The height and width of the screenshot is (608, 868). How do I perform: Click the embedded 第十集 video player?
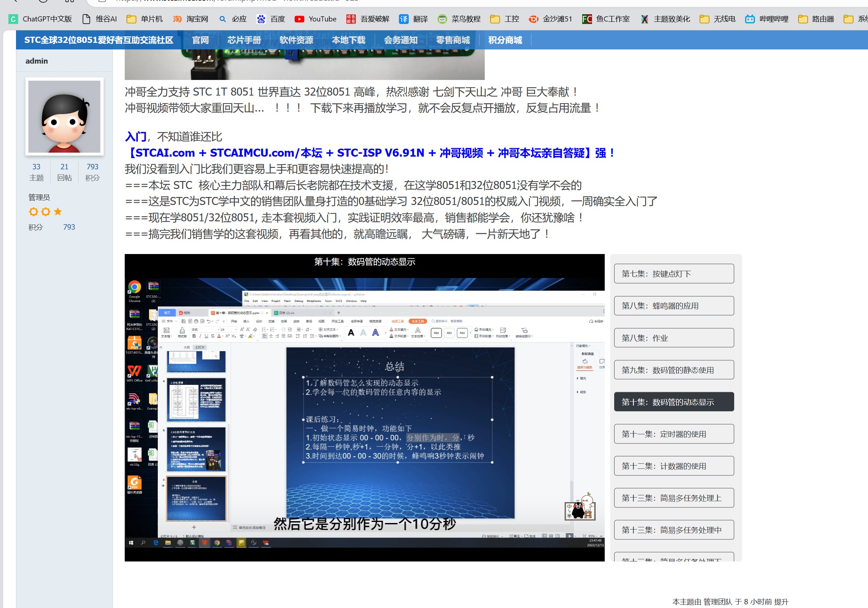pyautogui.click(x=364, y=408)
